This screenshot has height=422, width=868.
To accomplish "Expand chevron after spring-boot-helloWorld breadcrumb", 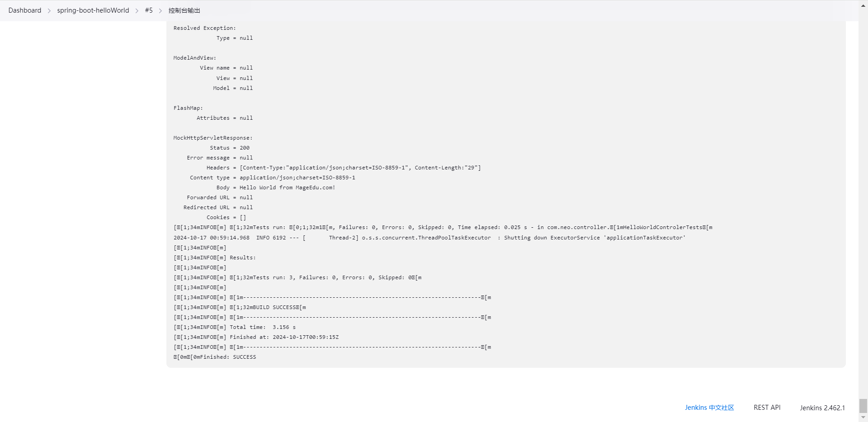I will [137, 10].
